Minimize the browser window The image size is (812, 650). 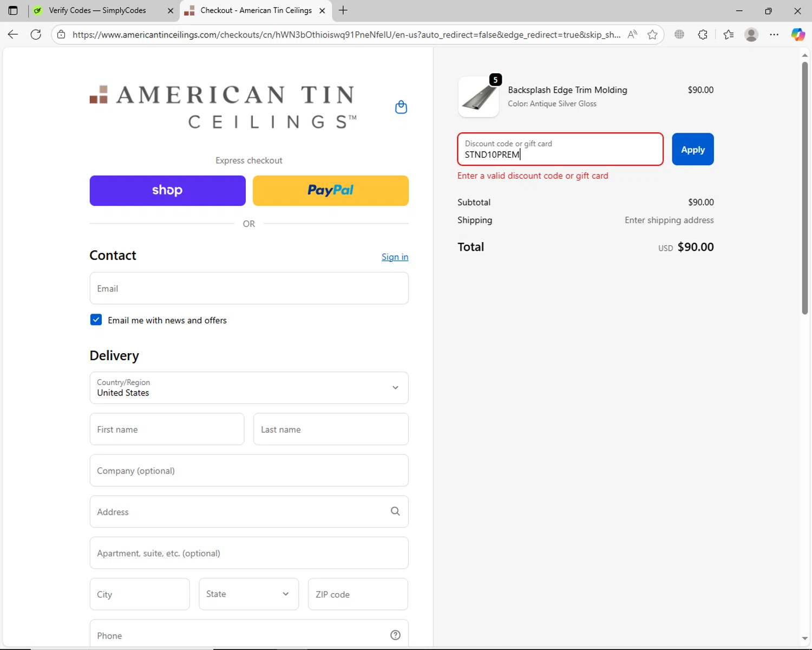tap(739, 10)
